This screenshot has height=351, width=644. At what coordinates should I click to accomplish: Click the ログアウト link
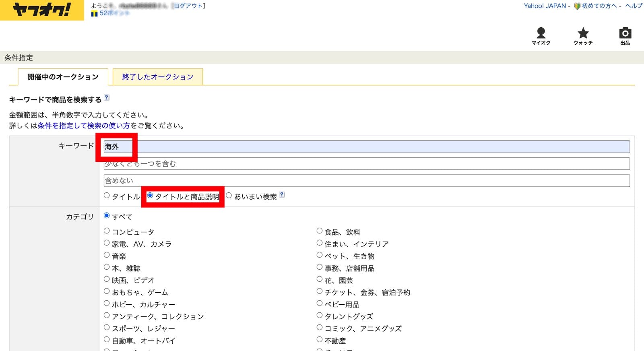tap(189, 6)
